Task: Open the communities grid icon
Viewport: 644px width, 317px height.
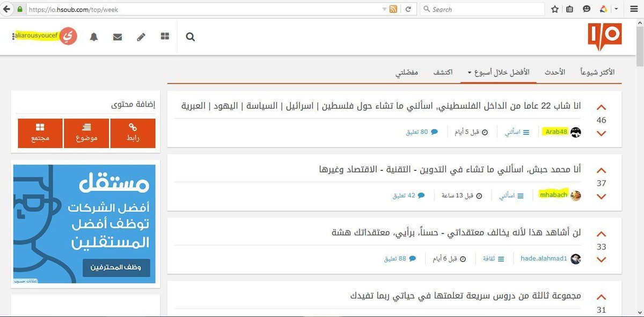Action: (165, 37)
